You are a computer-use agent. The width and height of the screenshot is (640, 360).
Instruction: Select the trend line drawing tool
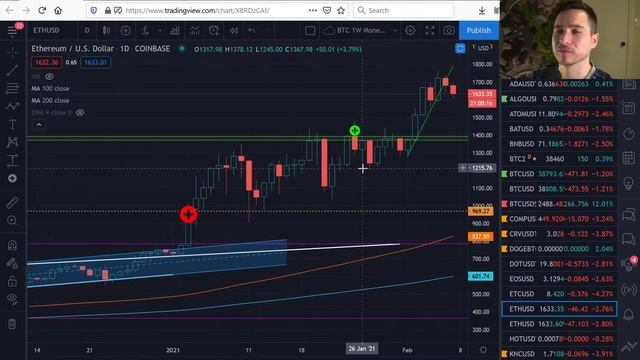point(12,70)
